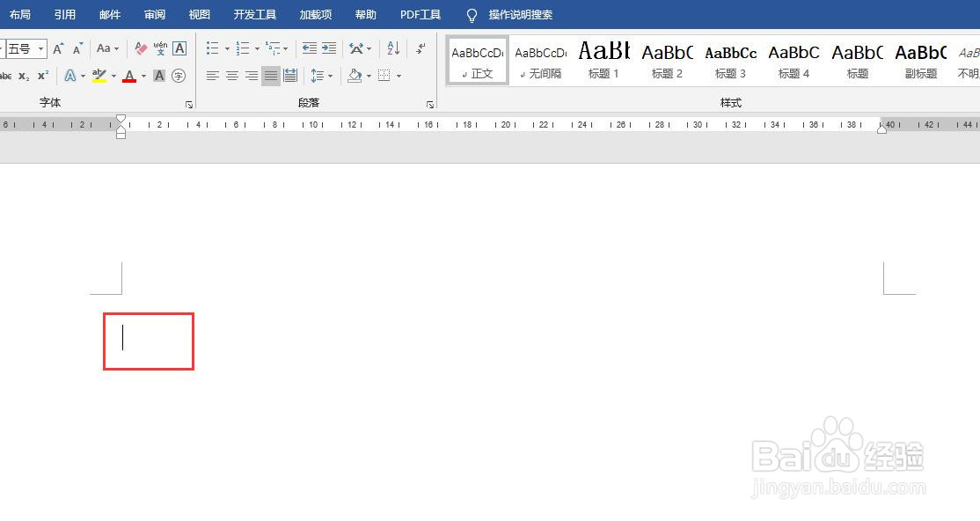The width and height of the screenshot is (980, 521).
Task: Click the lightbulb Tell Me icon
Action: (472, 15)
